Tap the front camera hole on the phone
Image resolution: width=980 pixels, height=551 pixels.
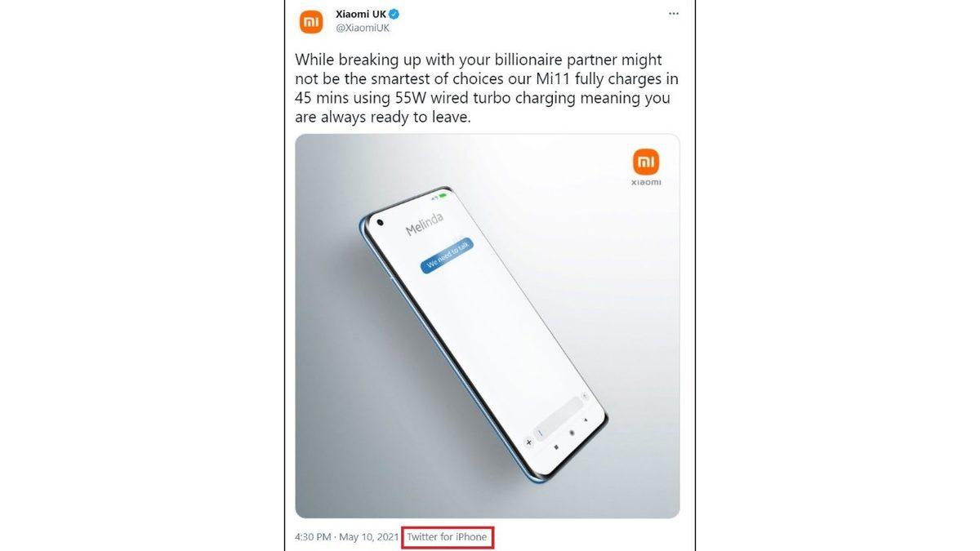381,223
